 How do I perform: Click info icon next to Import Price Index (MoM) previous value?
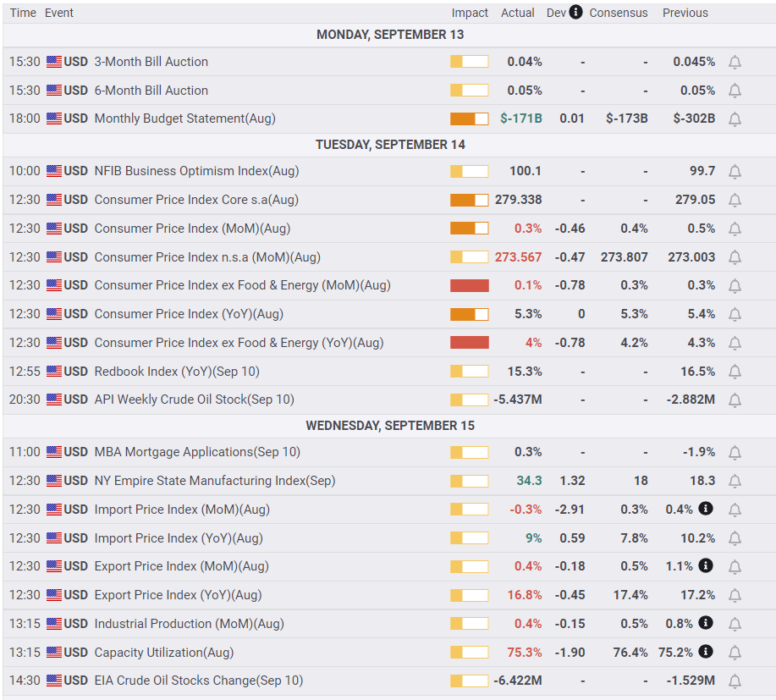tap(706, 509)
